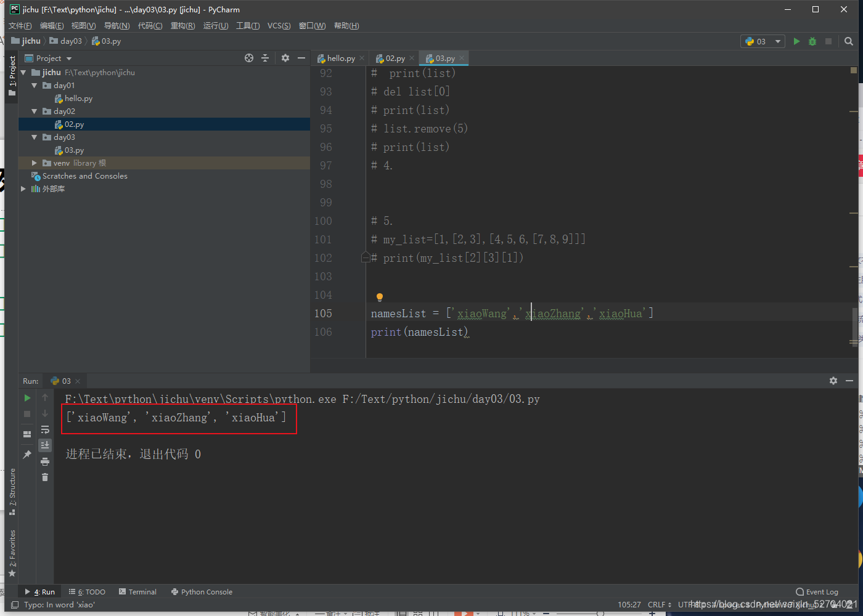The height and width of the screenshot is (616, 863).
Task: Select 03.py in project tree
Action: click(69, 150)
